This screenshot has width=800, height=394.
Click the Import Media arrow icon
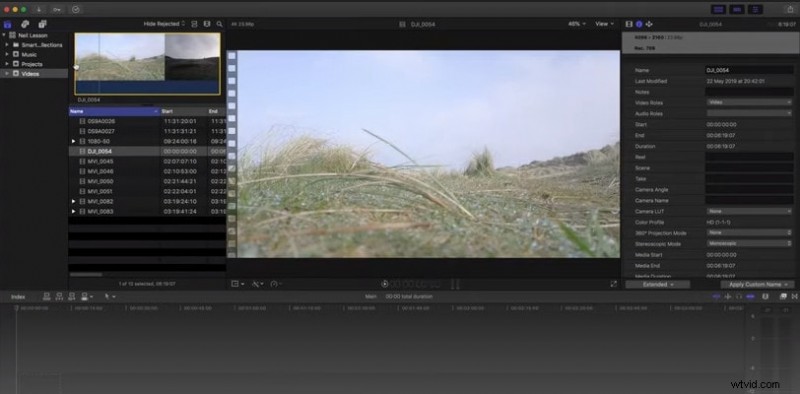pyautogui.click(x=40, y=9)
